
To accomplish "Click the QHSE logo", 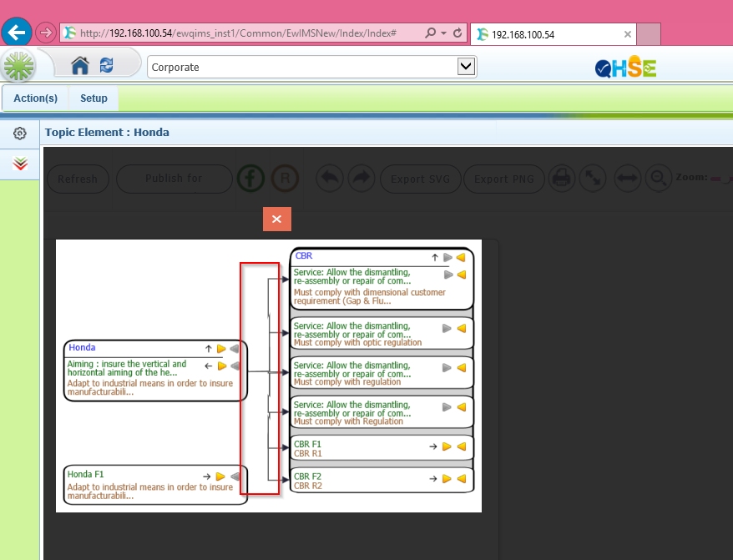I will (626, 68).
